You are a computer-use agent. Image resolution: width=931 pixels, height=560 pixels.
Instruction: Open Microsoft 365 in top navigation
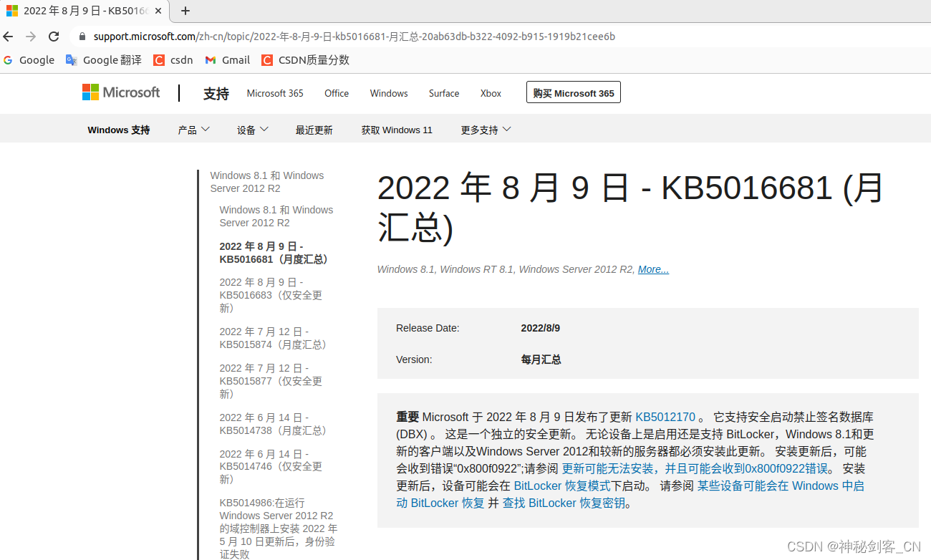point(275,93)
